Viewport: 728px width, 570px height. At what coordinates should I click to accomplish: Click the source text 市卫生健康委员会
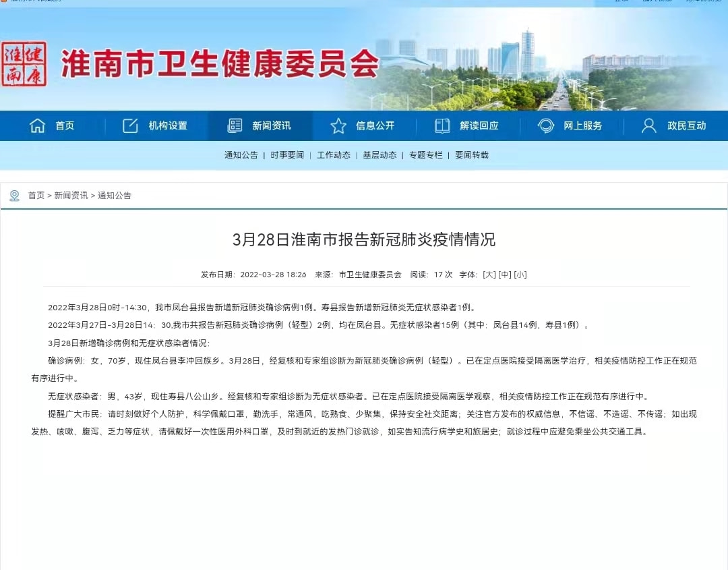pyautogui.click(x=370, y=275)
